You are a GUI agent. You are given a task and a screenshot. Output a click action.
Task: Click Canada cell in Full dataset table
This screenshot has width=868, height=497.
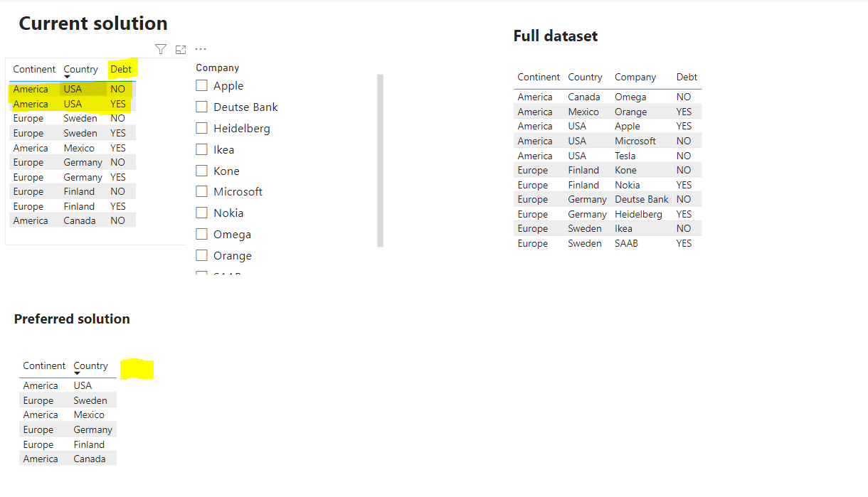pyautogui.click(x=584, y=97)
